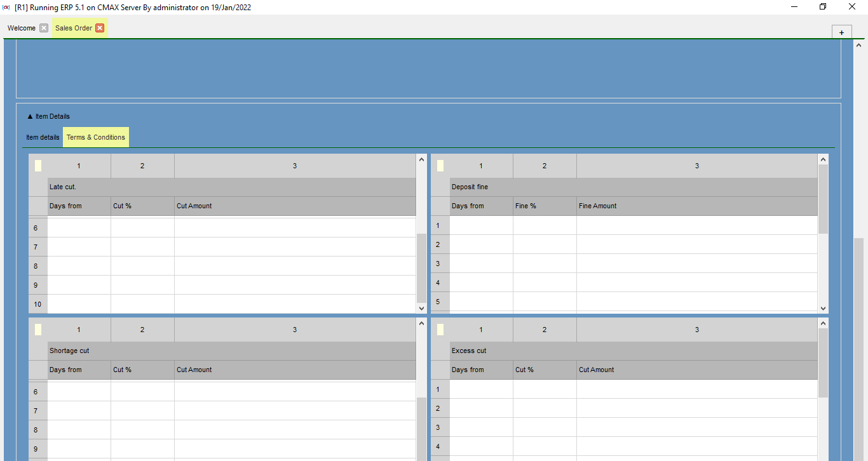
Task: Close the Welcome tab
Action: [x=44, y=28]
